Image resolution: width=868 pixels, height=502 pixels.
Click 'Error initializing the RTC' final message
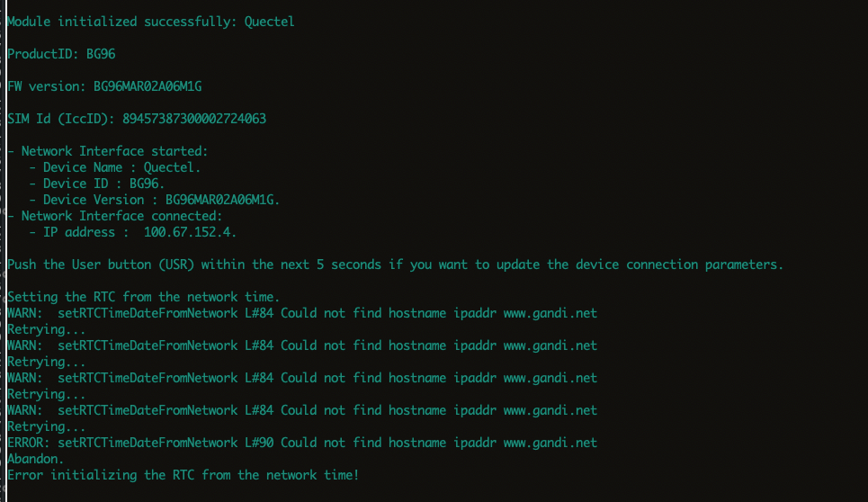183,475
